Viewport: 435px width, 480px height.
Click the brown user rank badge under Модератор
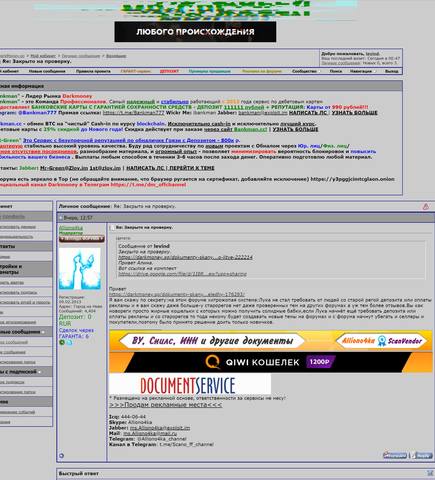point(82,239)
